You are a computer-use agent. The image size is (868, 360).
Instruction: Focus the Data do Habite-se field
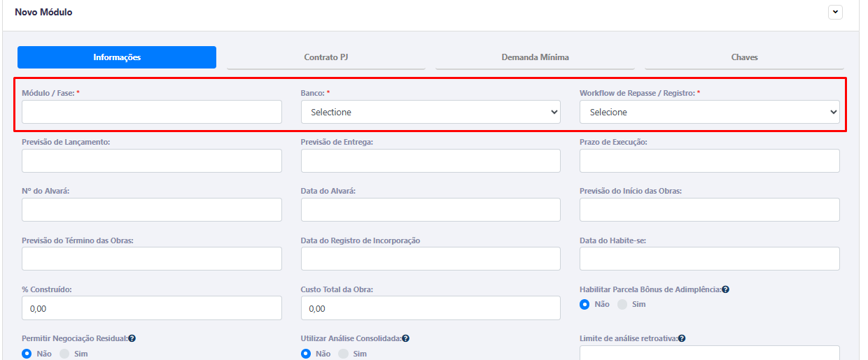(x=709, y=259)
